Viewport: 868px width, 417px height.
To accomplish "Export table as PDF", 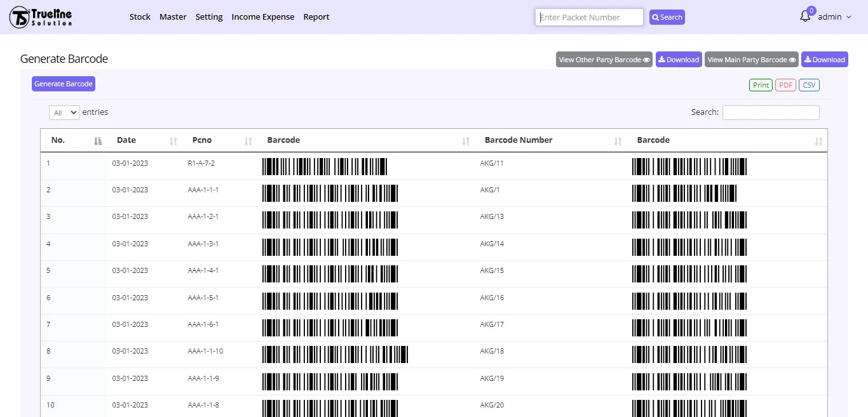I will pos(785,85).
